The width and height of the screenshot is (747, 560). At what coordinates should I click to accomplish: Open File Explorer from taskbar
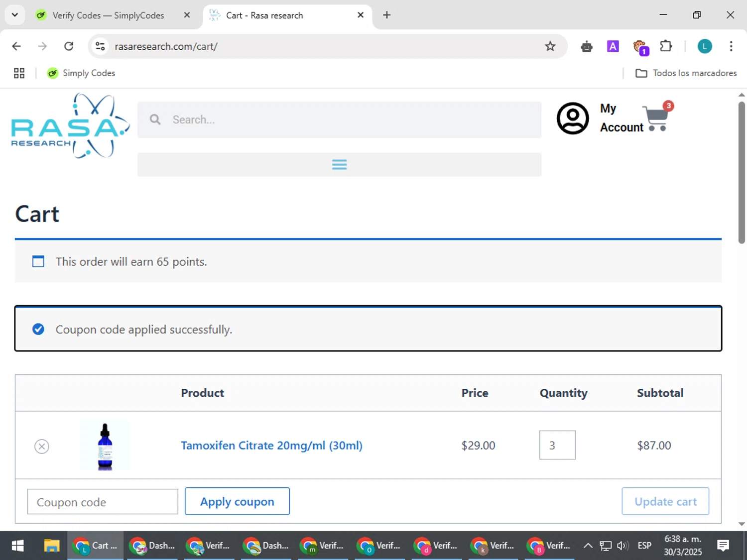(51, 546)
